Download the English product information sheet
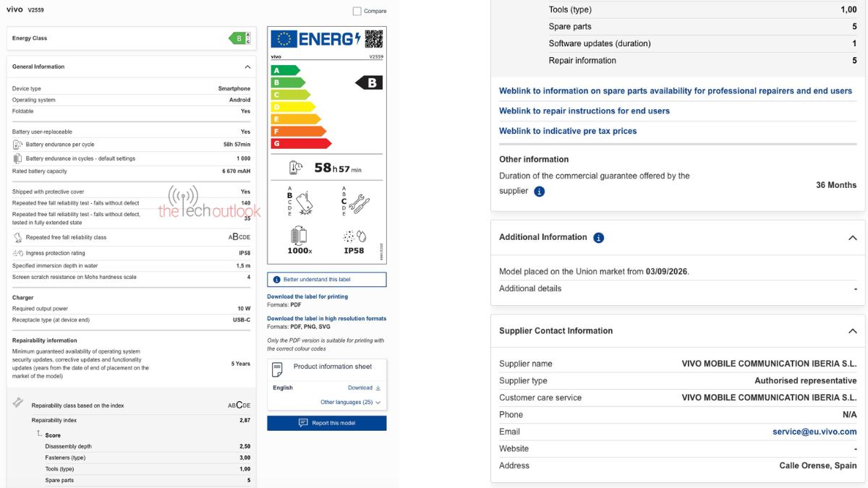 pos(364,388)
